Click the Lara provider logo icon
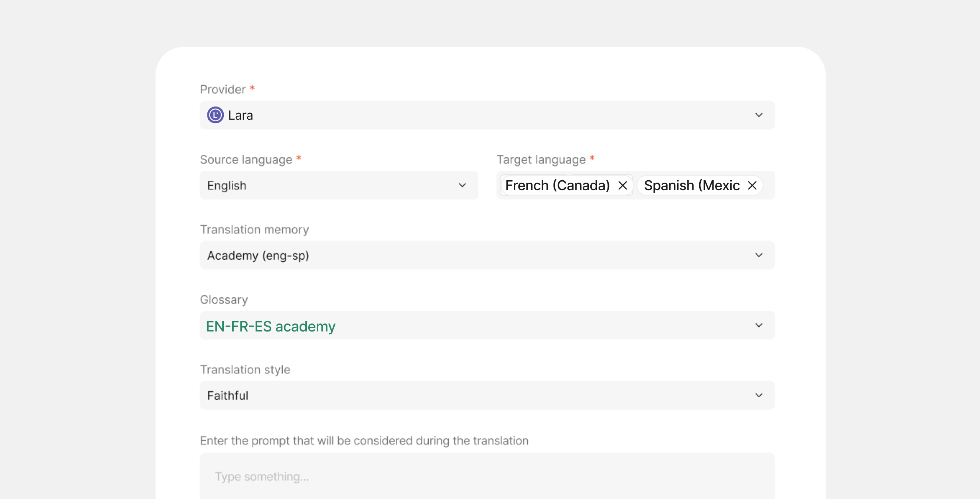The height and width of the screenshot is (499, 980). click(215, 115)
